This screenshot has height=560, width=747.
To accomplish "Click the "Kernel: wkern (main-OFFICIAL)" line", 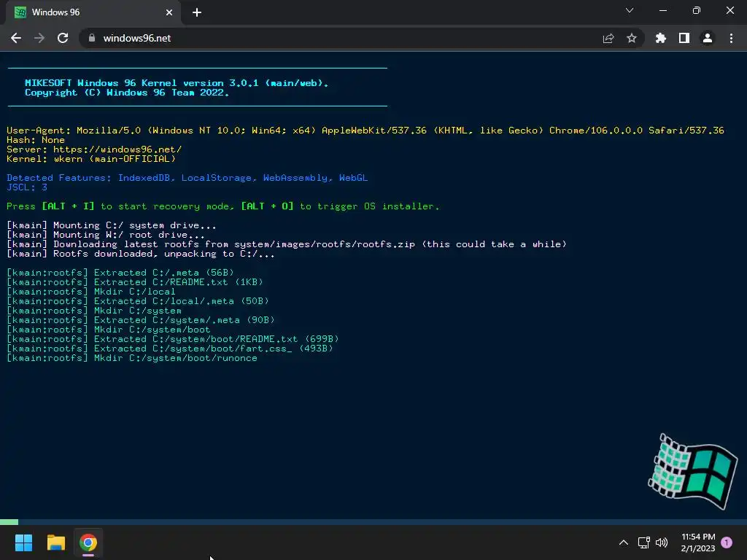I will coord(91,159).
